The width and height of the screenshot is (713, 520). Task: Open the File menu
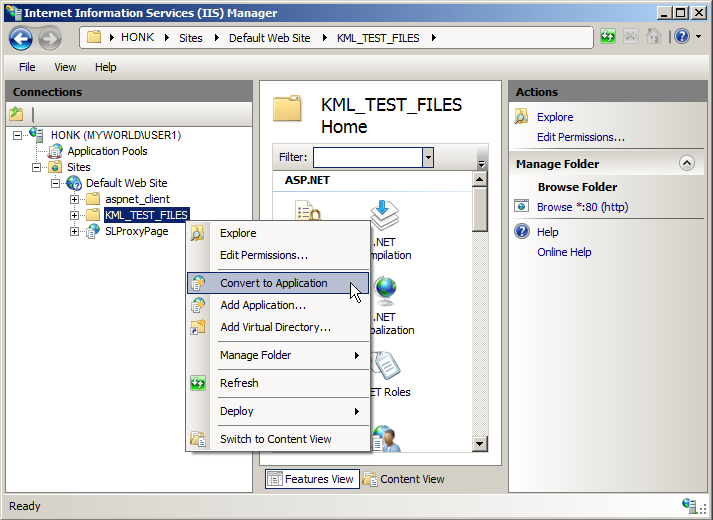point(27,67)
